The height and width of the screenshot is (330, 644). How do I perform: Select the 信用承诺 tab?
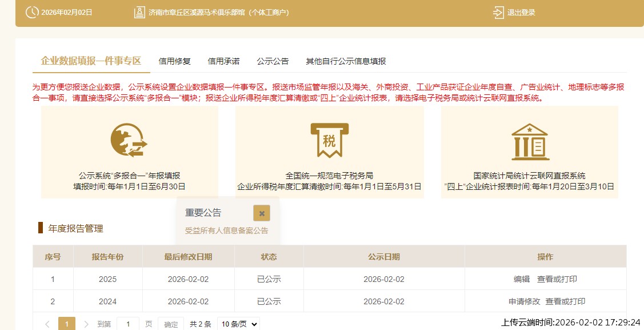click(223, 61)
